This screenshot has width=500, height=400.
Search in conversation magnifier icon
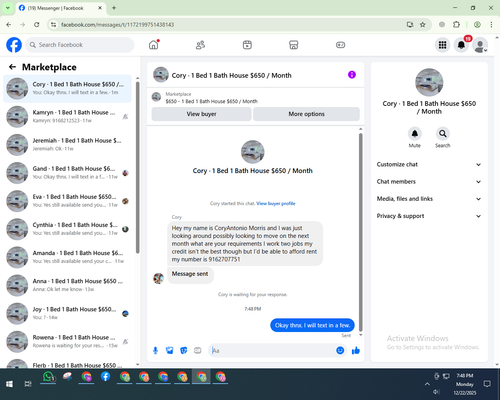443,134
